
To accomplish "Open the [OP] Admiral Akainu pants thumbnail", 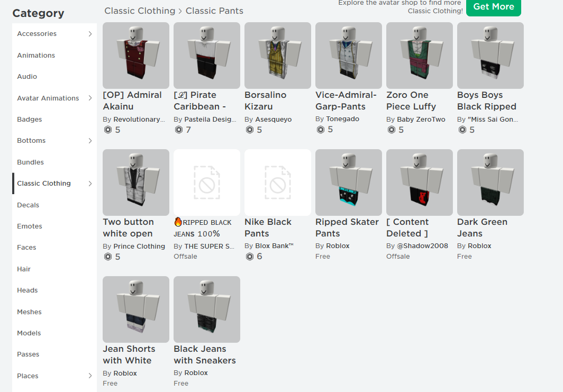I will (x=136, y=56).
